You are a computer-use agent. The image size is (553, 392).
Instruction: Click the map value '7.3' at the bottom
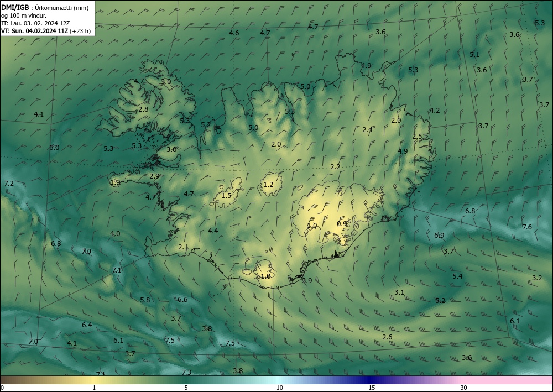(186, 373)
